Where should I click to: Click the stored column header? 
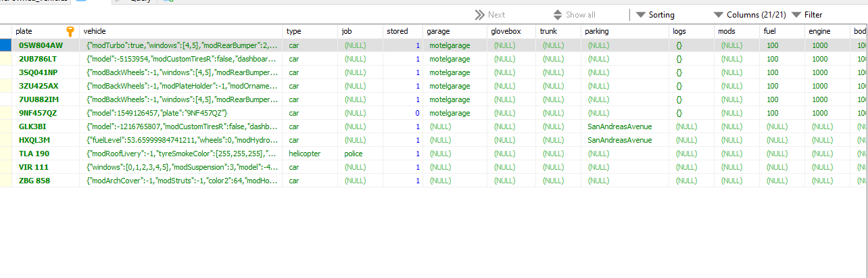point(403,31)
